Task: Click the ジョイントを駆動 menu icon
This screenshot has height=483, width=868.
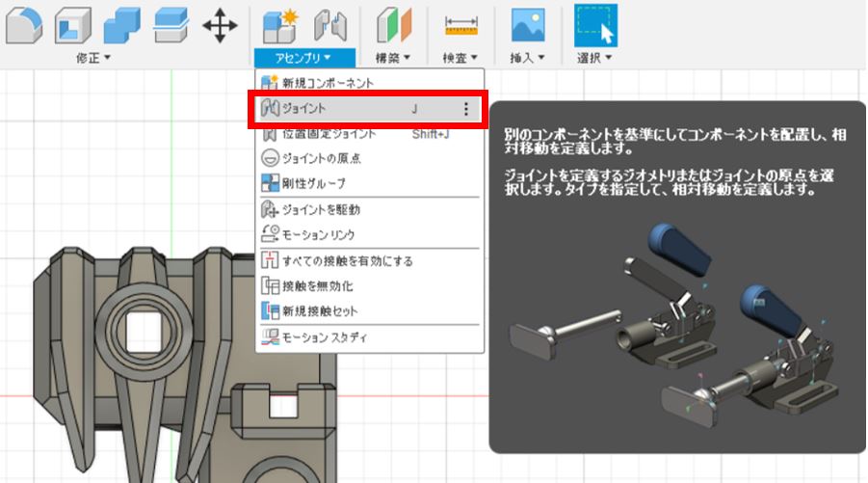Action: tap(270, 209)
